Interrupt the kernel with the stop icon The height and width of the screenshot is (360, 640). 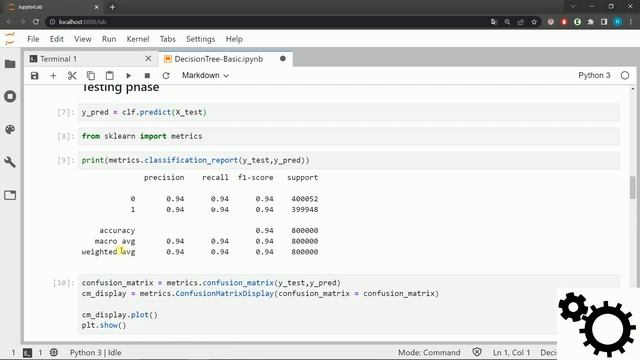147,76
